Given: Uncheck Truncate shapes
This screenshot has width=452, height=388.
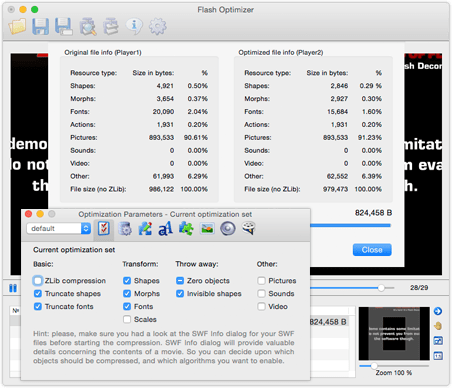Looking at the screenshot, I should point(38,294).
